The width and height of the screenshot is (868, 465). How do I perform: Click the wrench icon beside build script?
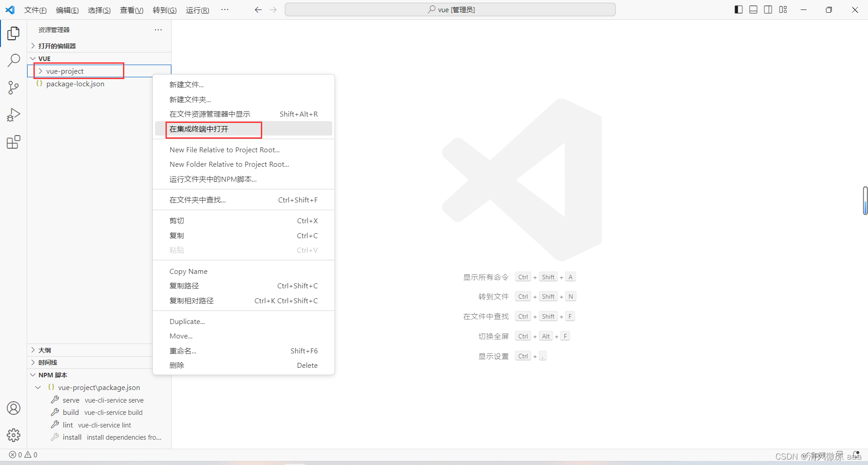(x=55, y=412)
